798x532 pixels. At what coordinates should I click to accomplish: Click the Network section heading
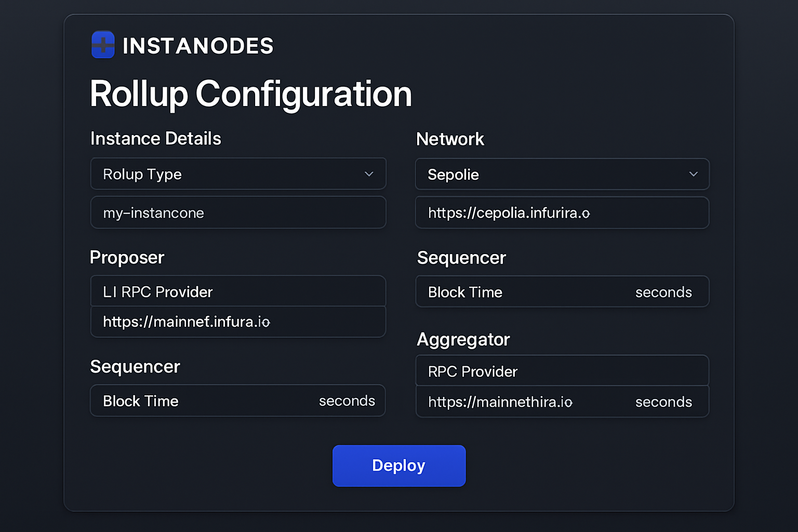pyautogui.click(x=450, y=139)
